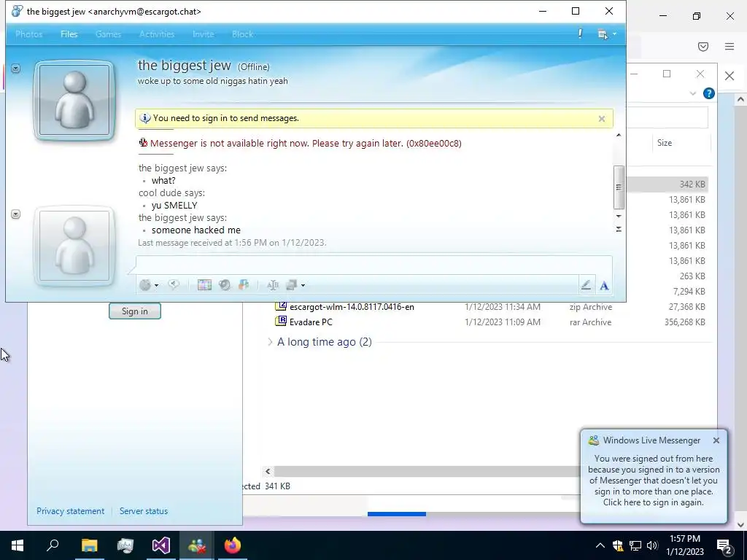Open the Firefox hamburger menu
The width and height of the screenshot is (747, 560).
coord(729,46)
